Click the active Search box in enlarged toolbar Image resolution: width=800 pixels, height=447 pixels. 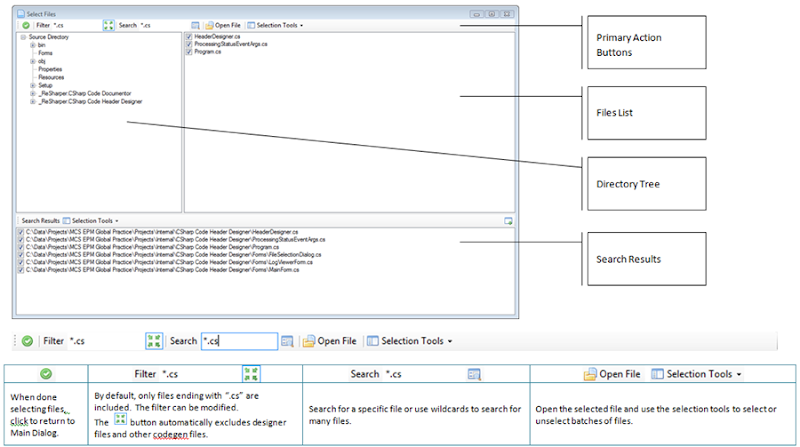tap(239, 341)
